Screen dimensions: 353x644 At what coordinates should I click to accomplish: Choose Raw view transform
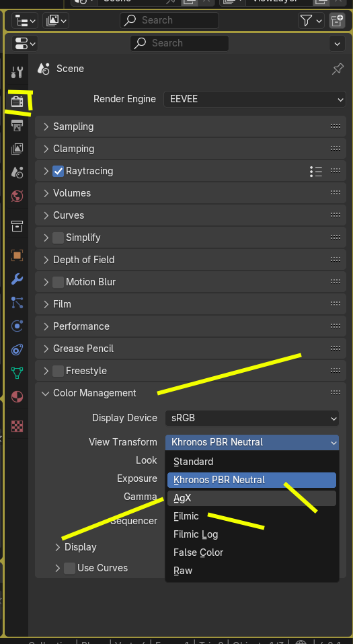click(x=251, y=571)
